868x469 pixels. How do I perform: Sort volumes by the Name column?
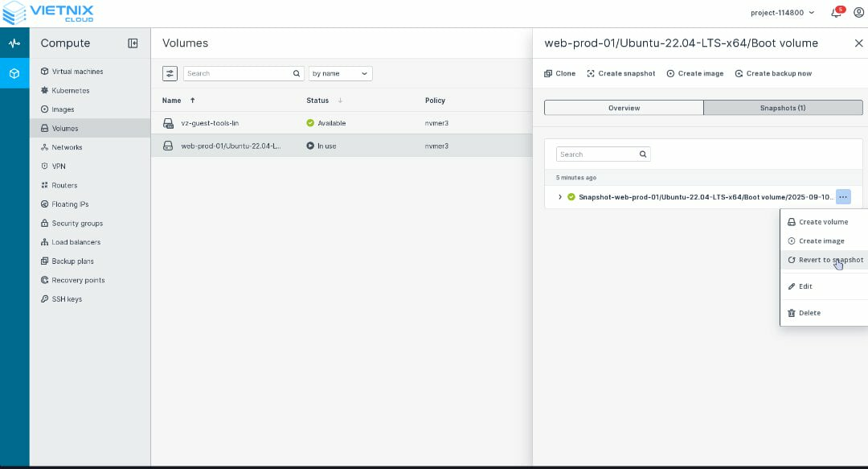click(x=172, y=101)
